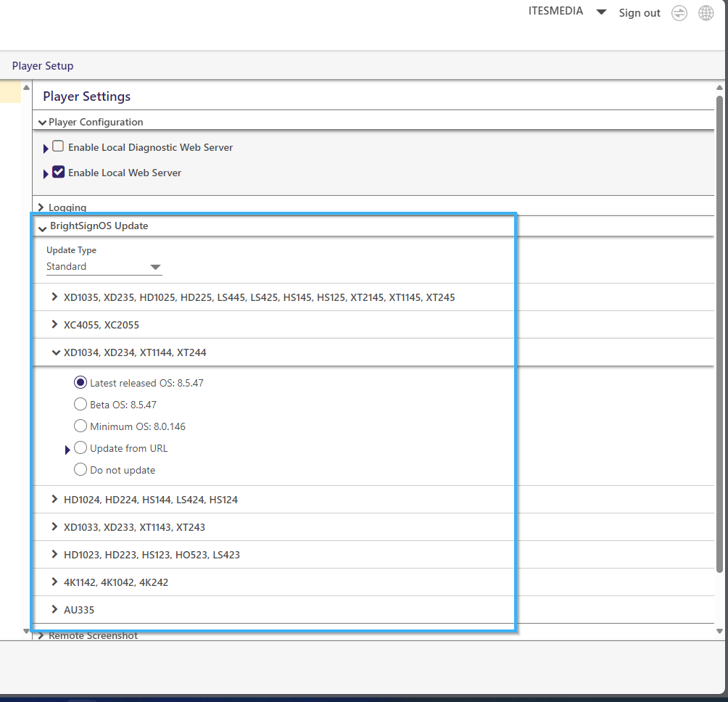
Task: Click the inner panel scroll up arrow
Action: click(26, 87)
